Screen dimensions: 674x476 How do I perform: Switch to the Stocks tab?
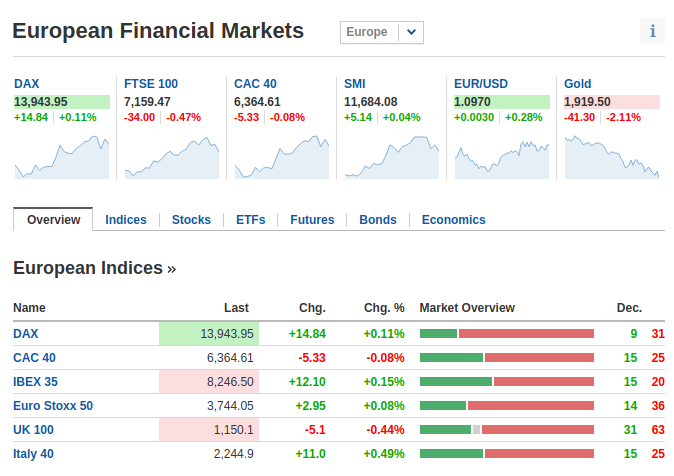[191, 220]
